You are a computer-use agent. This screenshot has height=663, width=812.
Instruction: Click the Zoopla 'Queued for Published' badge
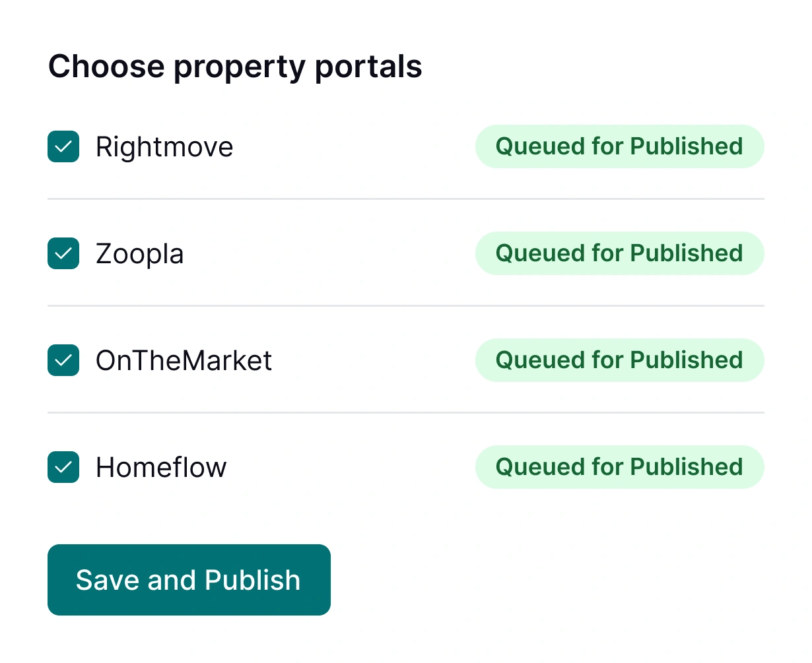pyautogui.click(x=619, y=253)
